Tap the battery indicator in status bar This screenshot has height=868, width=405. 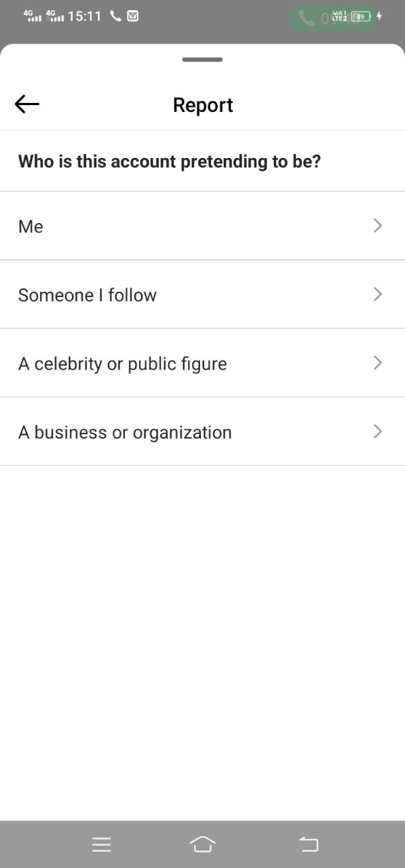(361, 16)
